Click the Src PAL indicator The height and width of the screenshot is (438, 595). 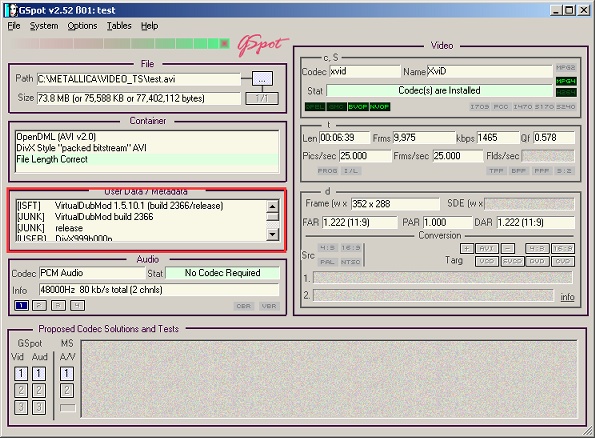point(327,262)
